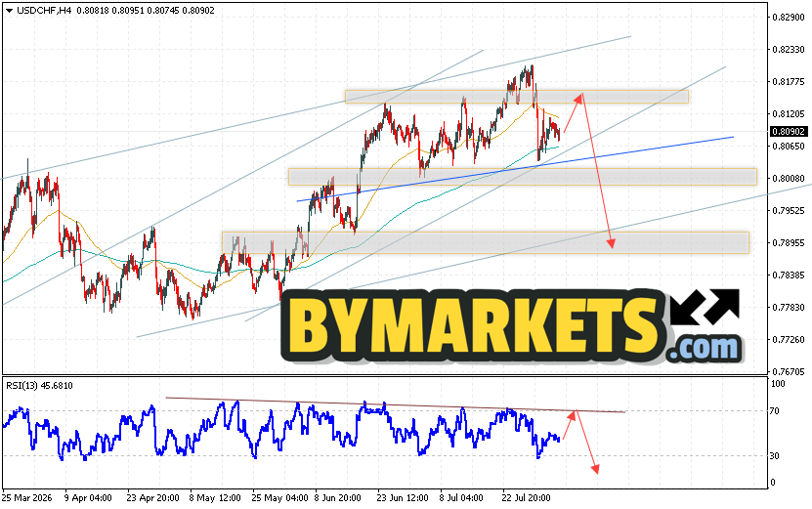
Task: Click the 0.78955 price axis label
Action: coord(789,243)
